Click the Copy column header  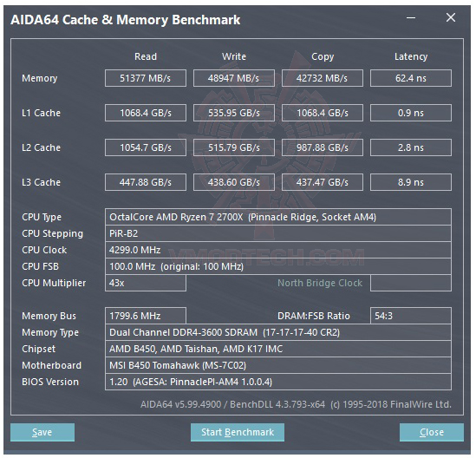[x=323, y=56]
